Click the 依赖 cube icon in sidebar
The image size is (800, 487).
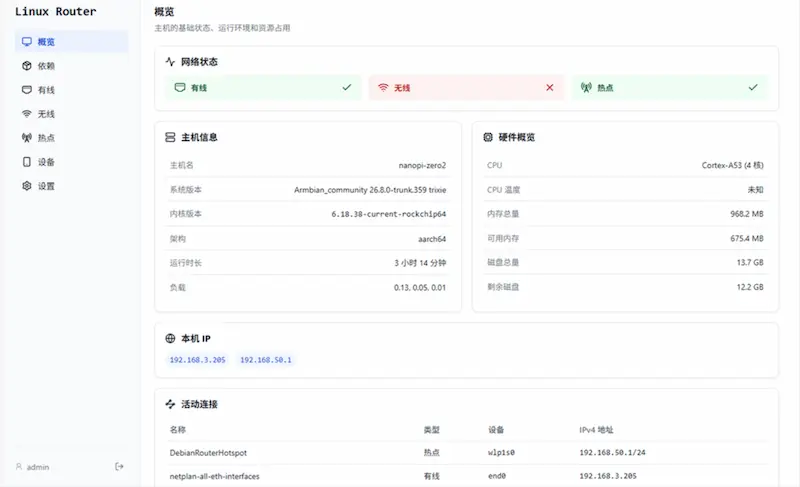point(27,66)
